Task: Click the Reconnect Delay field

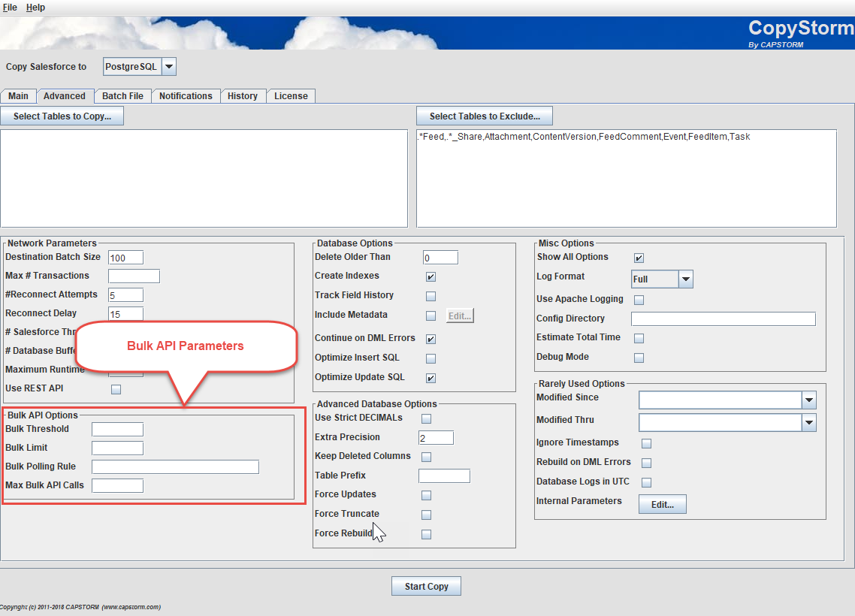Action: coord(126,314)
